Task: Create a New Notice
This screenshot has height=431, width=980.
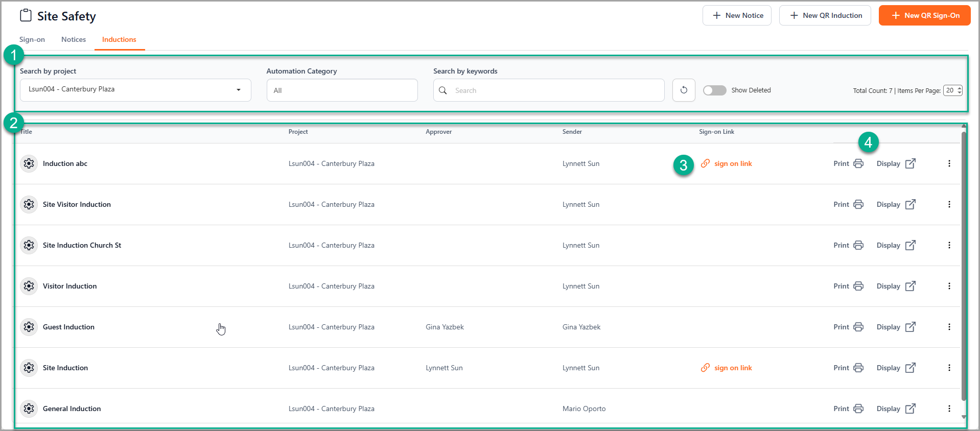Action: [737, 15]
